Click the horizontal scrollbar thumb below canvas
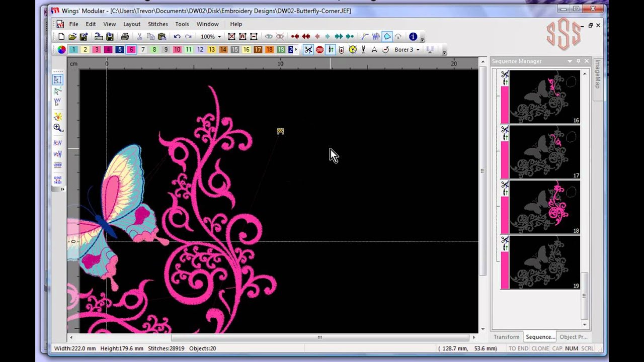This screenshot has width=644, height=362. point(319,337)
